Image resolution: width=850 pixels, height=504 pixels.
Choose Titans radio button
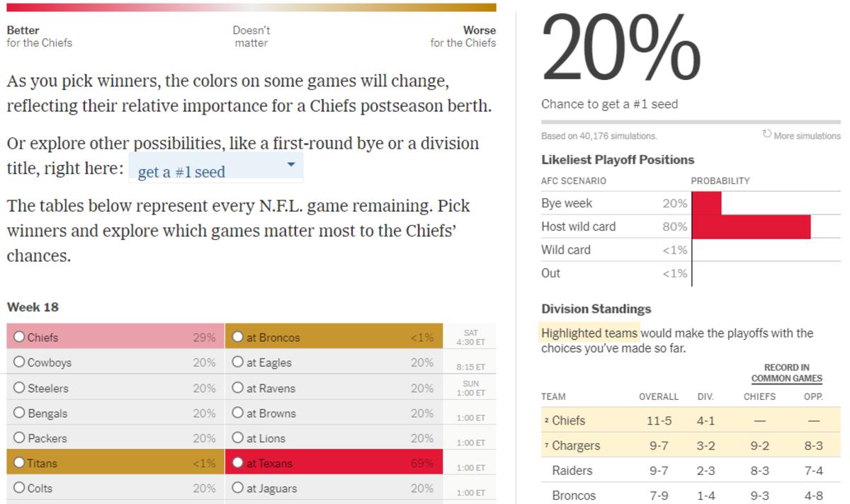tap(19, 463)
